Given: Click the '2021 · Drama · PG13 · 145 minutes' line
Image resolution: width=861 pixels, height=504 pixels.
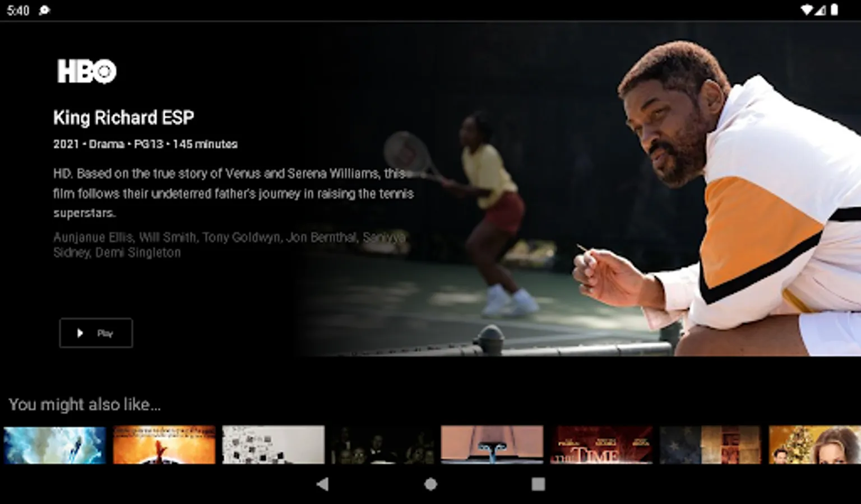Looking at the screenshot, I should point(145,144).
